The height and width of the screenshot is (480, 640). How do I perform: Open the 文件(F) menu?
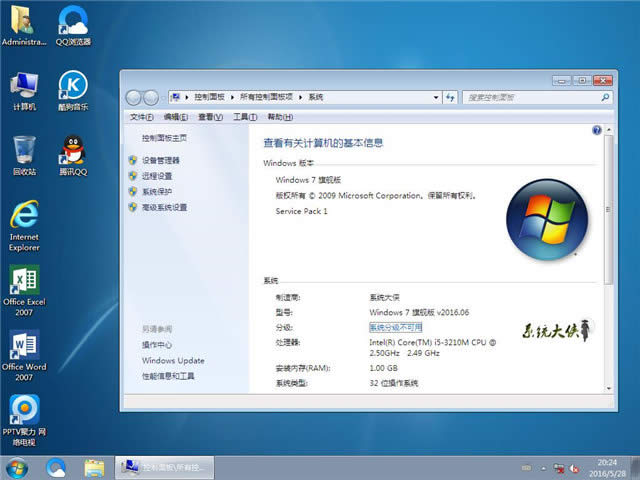click(141, 117)
